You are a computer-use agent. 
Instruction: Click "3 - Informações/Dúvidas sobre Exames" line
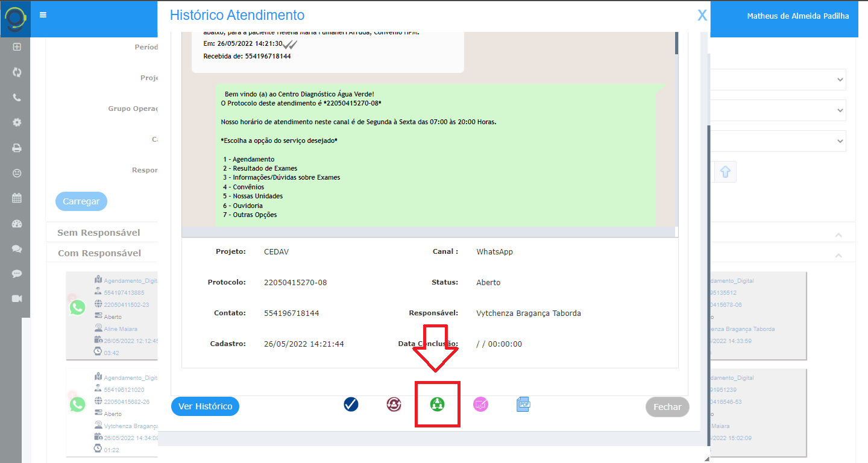pyautogui.click(x=281, y=177)
